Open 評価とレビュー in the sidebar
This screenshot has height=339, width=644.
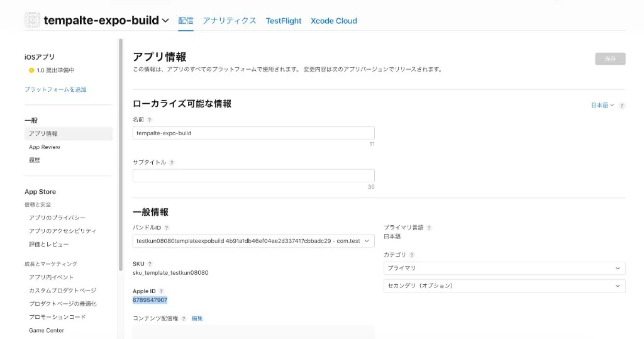(x=48, y=244)
